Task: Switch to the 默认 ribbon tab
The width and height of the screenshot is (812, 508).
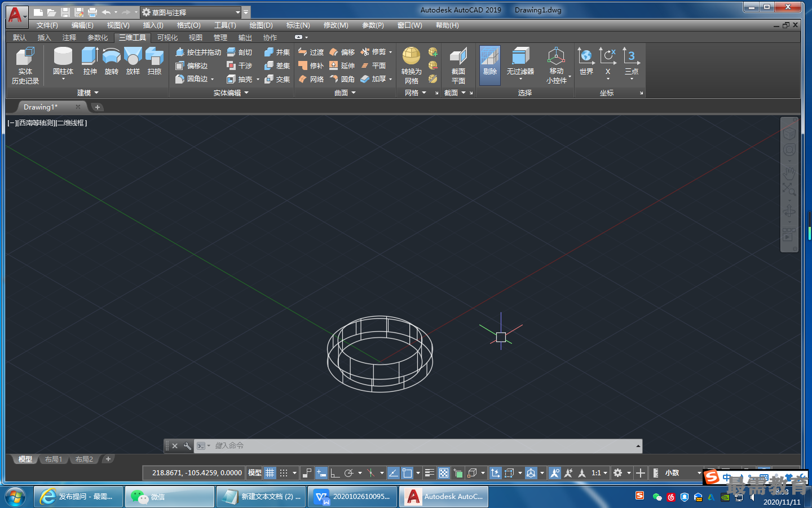Action: [x=20, y=37]
